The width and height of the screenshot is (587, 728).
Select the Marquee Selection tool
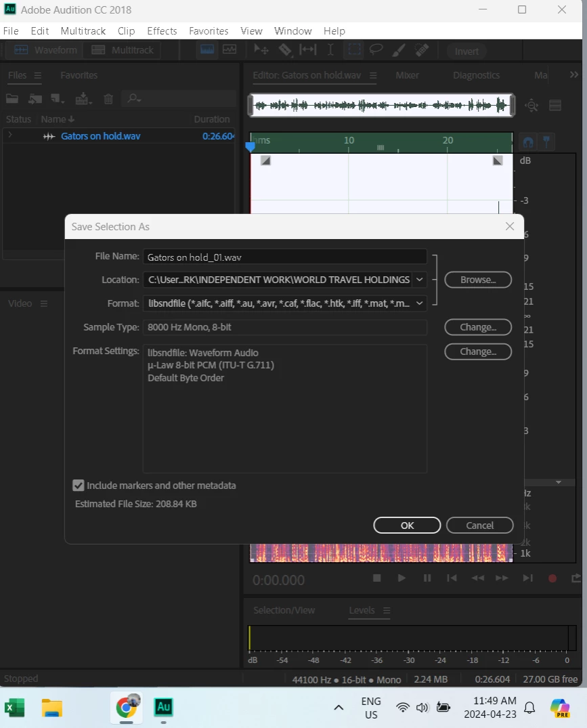(x=354, y=49)
